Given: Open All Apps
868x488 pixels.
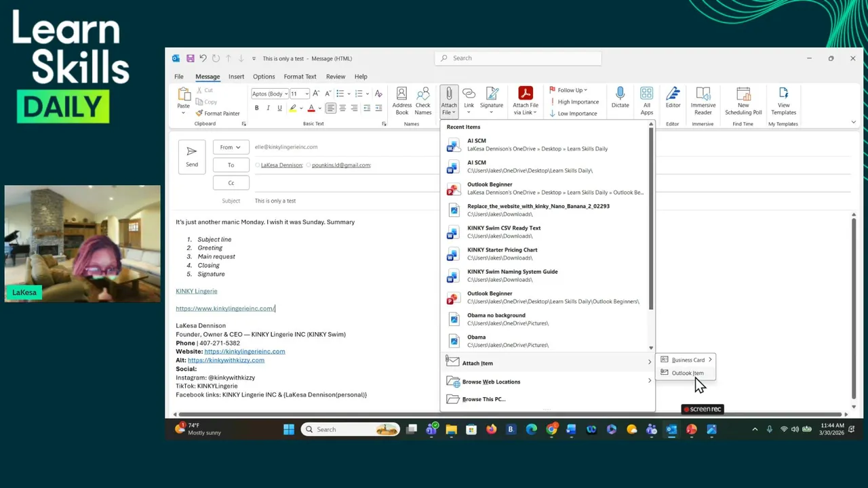Looking at the screenshot, I should coord(647,101).
